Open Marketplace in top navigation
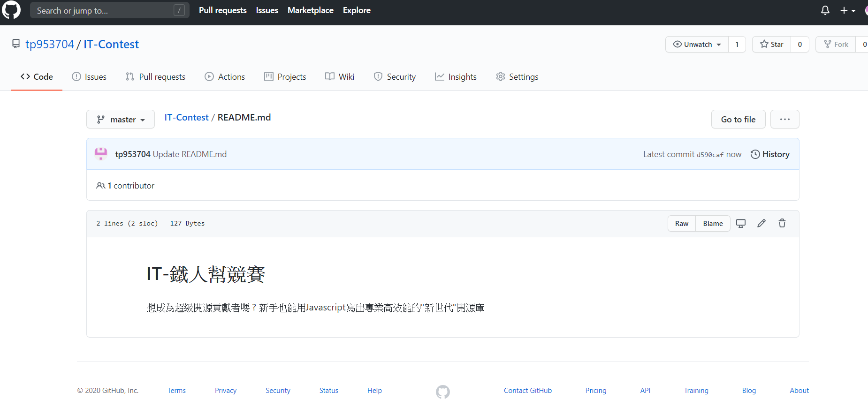Viewport: 868px width, 415px height. point(311,10)
